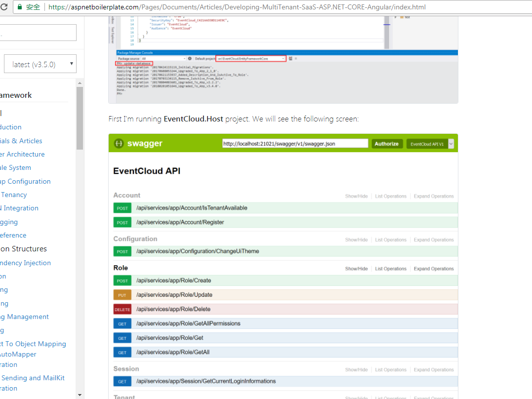The width and height of the screenshot is (532, 399).
Task: Click the GET badge for GetCurrentLoginInformations
Action: point(122,381)
